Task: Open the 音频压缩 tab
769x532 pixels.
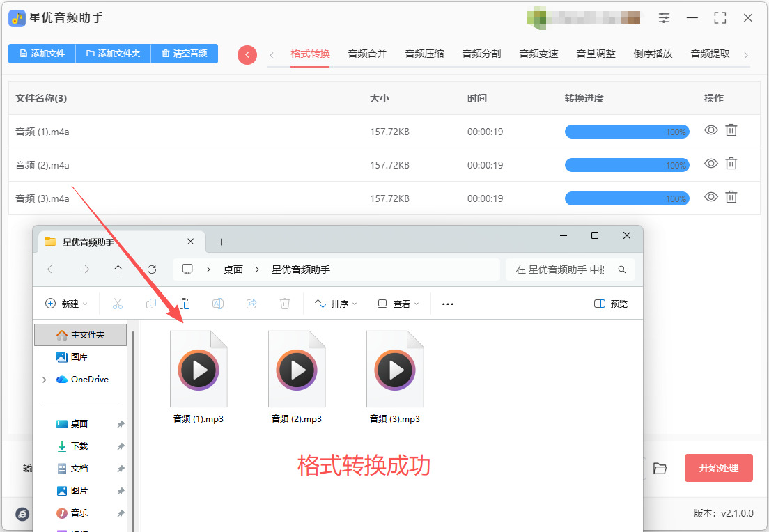Action: (x=425, y=54)
